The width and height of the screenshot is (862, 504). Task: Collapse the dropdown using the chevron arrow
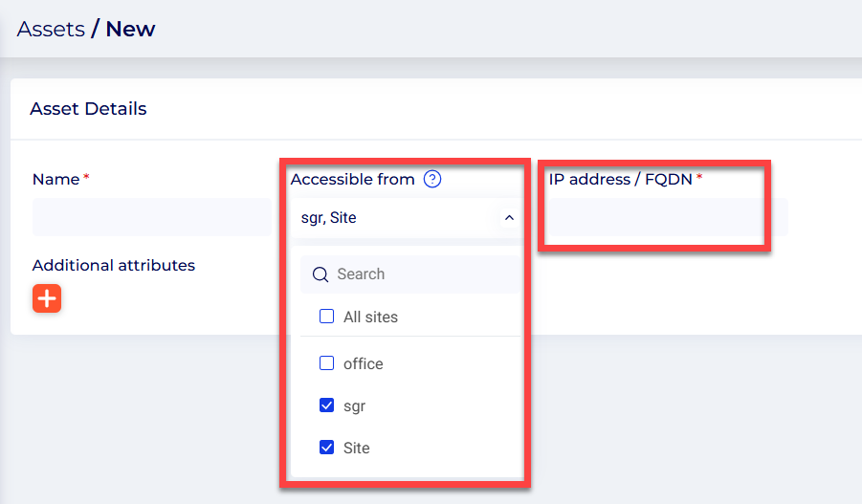tap(509, 218)
